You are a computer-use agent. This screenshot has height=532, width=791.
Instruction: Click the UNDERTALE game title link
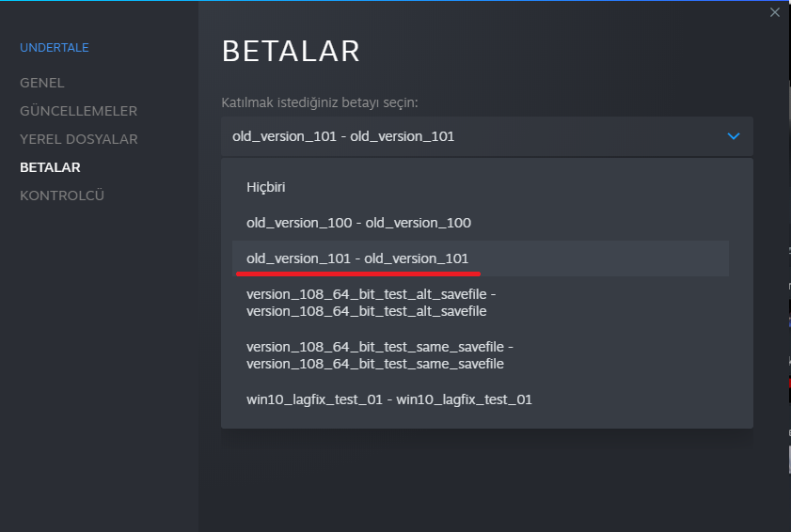pyautogui.click(x=54, y=48)
